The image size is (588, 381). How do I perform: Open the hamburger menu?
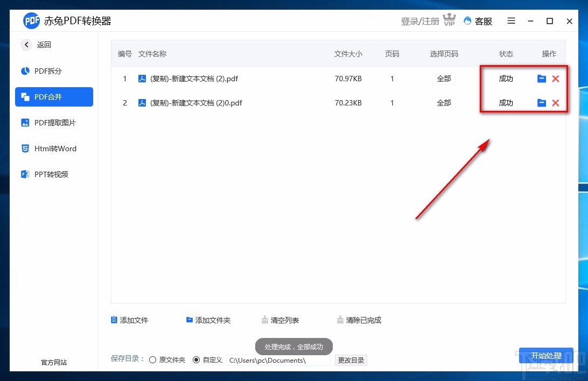click(510, 21)
